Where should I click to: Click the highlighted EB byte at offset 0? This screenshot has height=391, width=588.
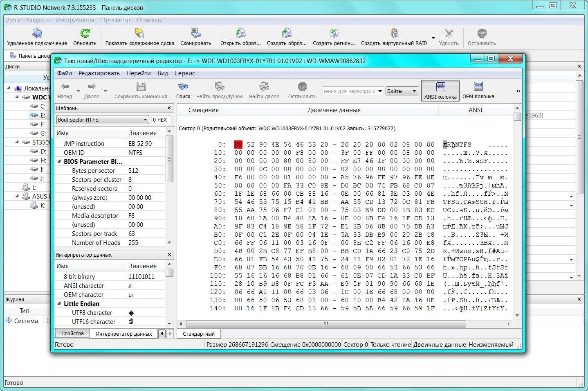pyautogui.click(x=238, y=145)
